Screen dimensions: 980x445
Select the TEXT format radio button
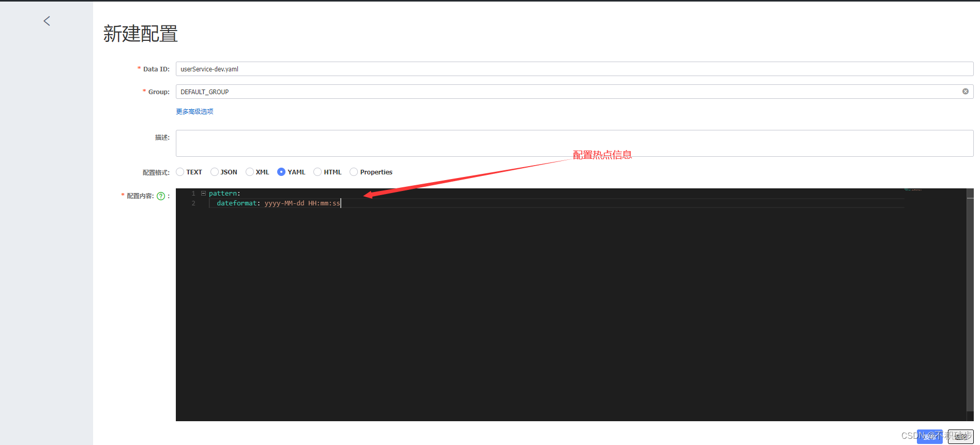180,172
